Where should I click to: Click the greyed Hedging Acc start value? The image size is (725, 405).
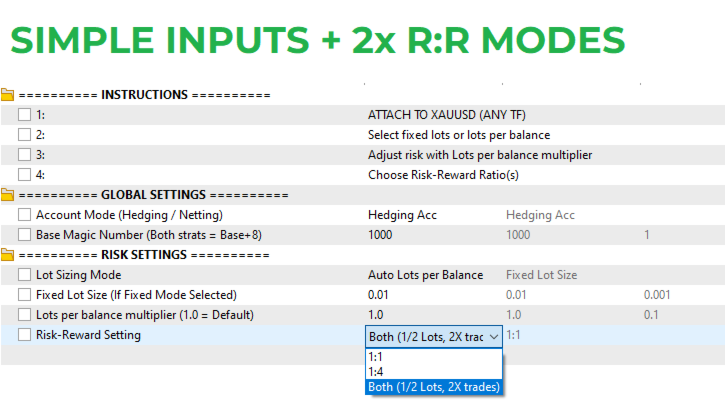[540, 215]
